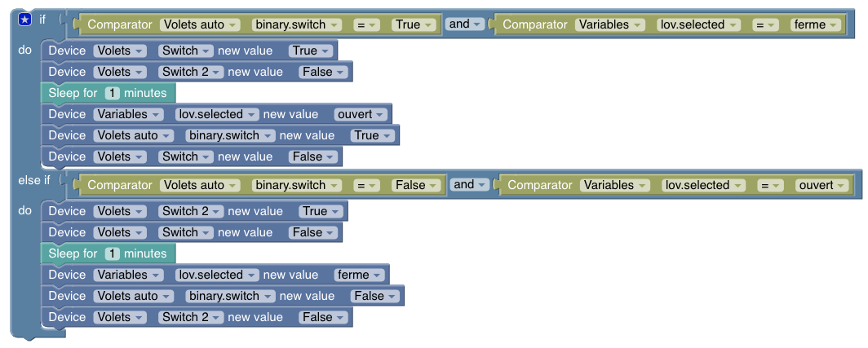Open the 'Volets auto' device dropdown in the first comparator
Image resolution: width=868 pixels, height=348 pixels.
(199, 24)
